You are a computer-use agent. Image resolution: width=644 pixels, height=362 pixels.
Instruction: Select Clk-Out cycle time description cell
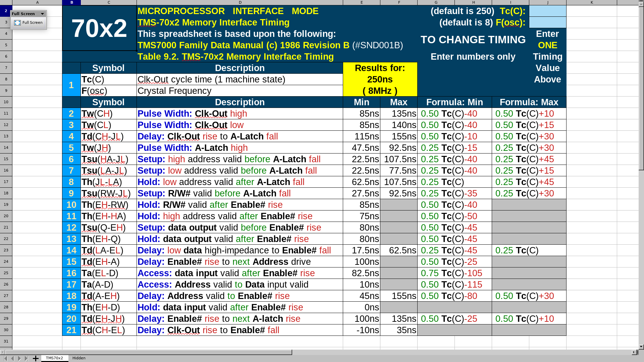click(x=240, y=79)
